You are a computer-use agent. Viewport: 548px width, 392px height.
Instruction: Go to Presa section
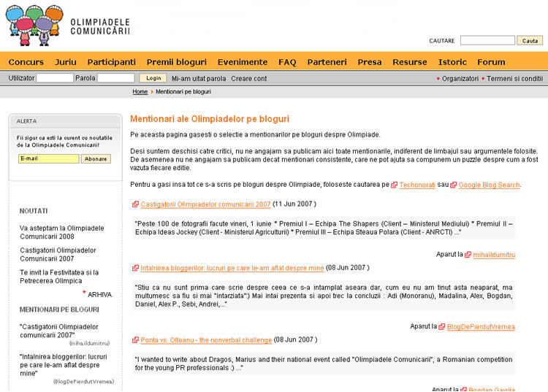pos(370,62)
